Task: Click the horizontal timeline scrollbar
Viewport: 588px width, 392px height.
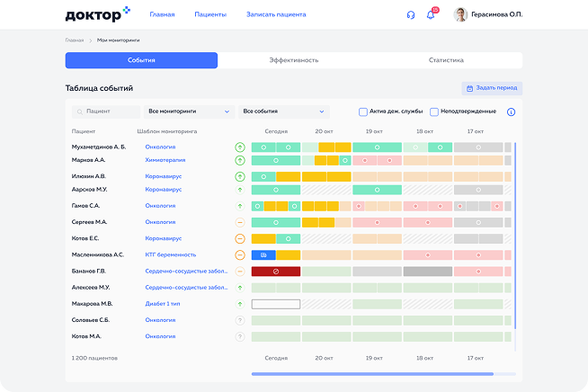Action: tap(372, 373)
